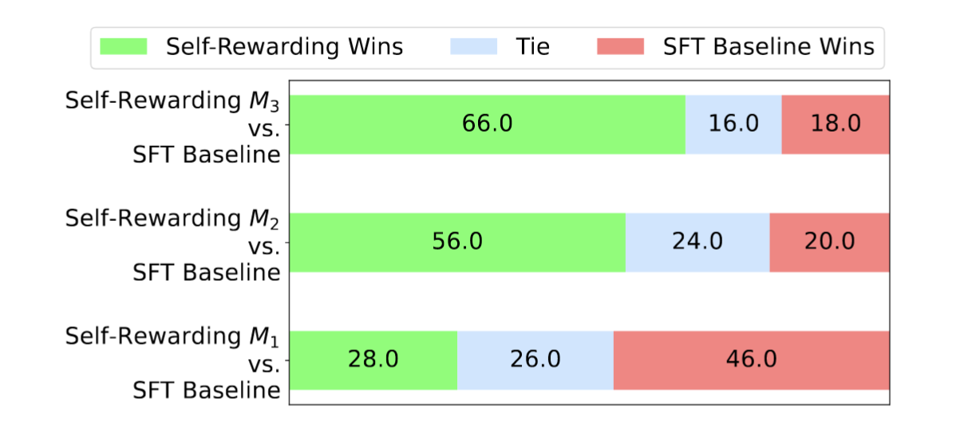Click the blue 26.0 tie segment
Viewport: 980px width, 426px height.
point(535,360)
